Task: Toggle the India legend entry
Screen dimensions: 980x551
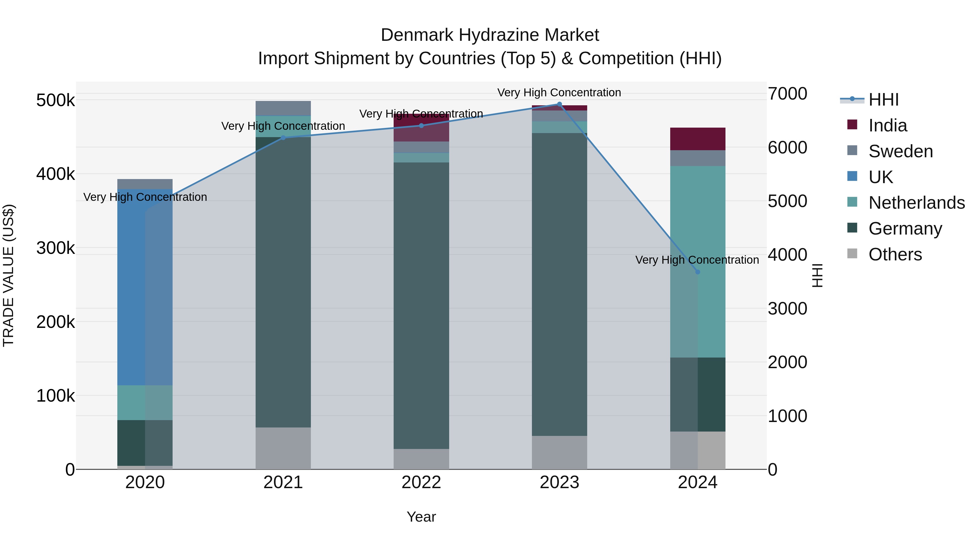Action: click(x=877, y=125)
